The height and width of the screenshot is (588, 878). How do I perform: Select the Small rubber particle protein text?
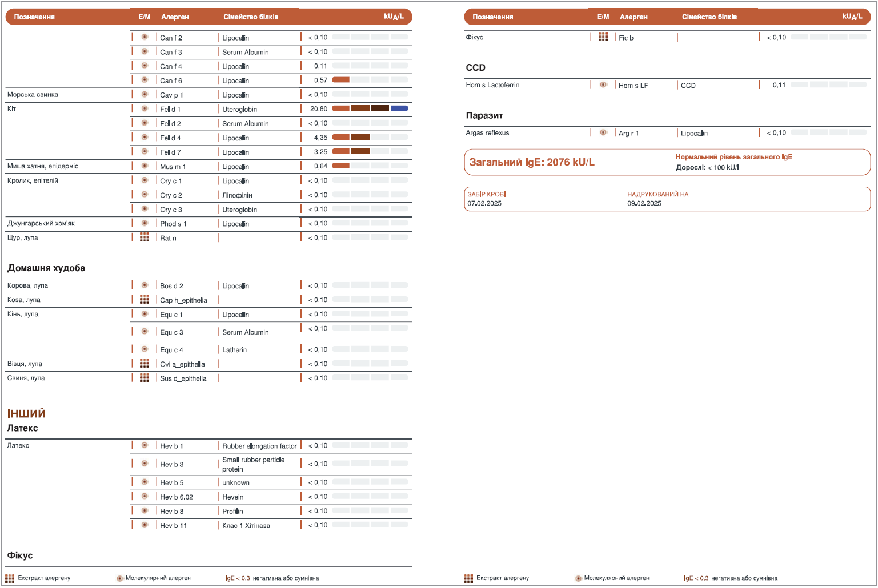253,464
